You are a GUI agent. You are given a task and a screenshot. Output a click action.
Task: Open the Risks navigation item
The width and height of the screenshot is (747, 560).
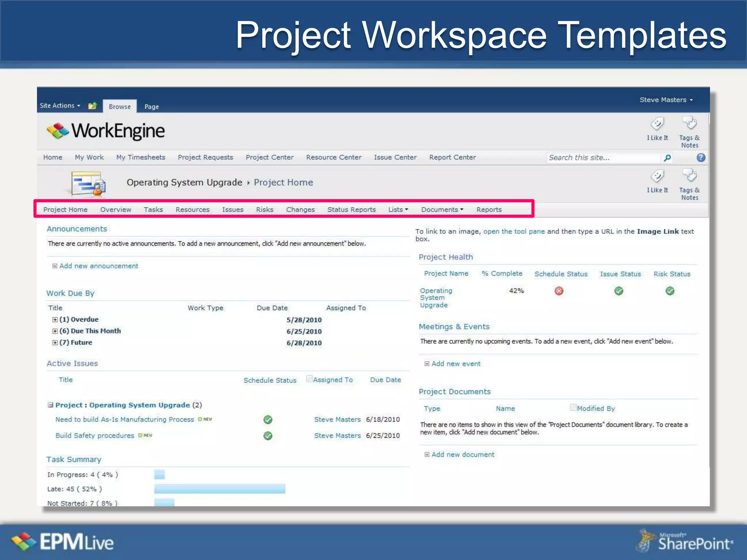click(x=264, y=210)
